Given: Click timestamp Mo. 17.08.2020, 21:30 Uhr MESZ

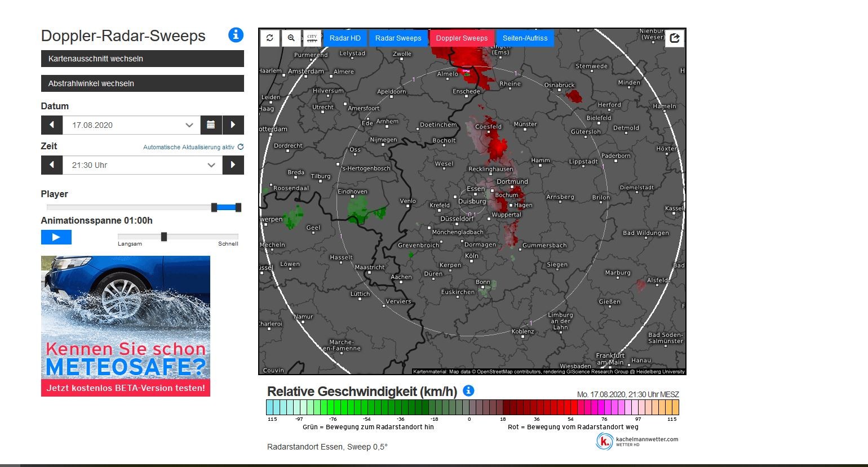Looking at the screenshot, I should 628,394.
